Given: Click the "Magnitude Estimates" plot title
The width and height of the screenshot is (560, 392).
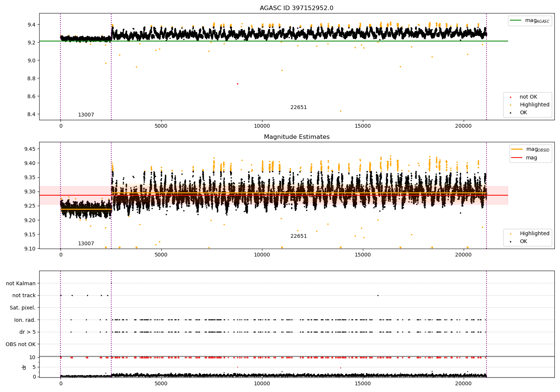Looking at the screenshot, I should click(296, 137).
